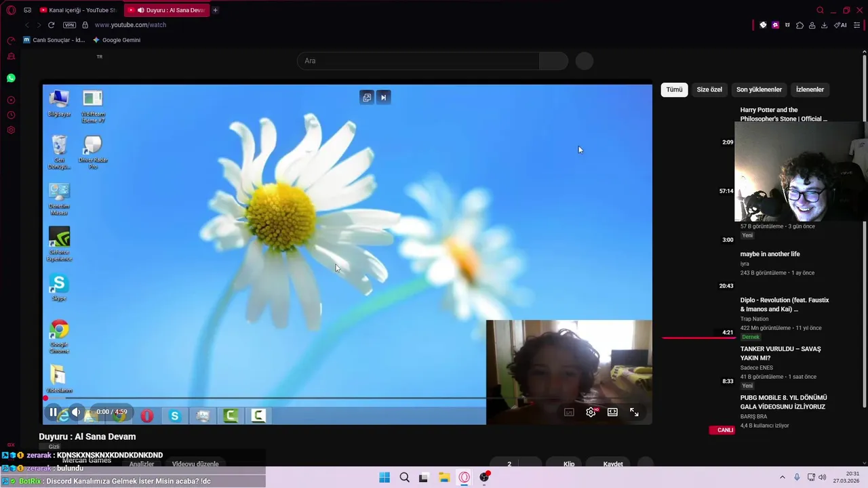Screen dimensions: 868x488
Task: Open the Canlı Sonuçlar bookmark
Action: pos(54,40)
